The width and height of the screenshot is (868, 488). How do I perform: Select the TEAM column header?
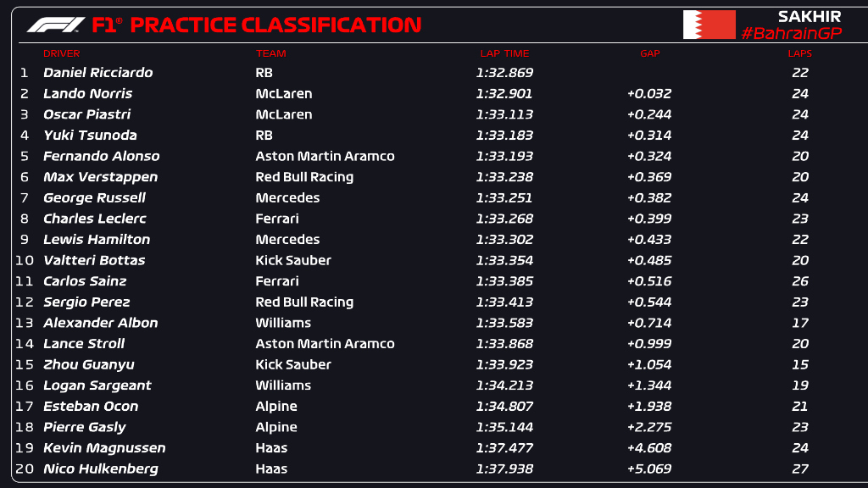point(271,53)
